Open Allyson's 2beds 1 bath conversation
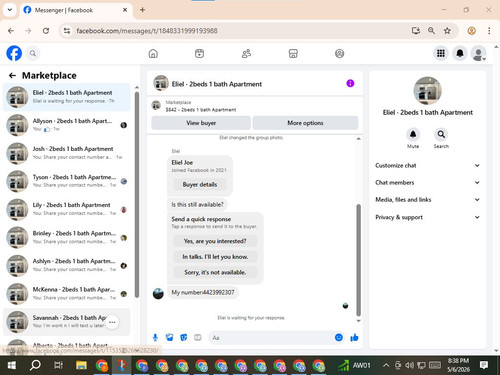500x375 pixels. point(67,125)
